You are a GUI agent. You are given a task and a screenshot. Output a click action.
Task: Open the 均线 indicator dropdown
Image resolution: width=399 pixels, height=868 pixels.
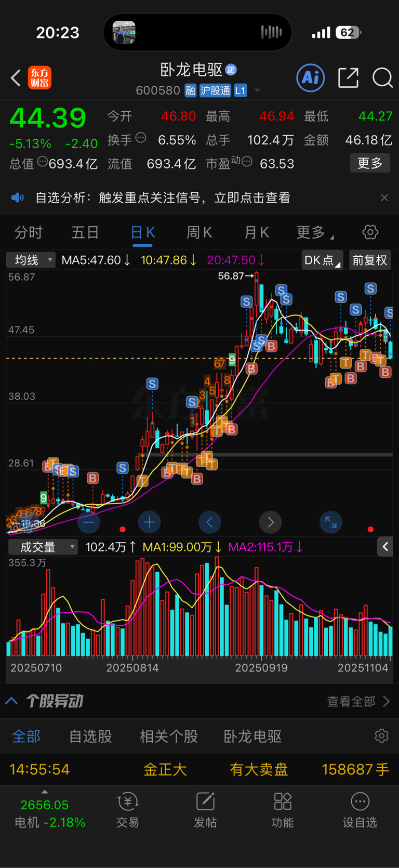31,260
